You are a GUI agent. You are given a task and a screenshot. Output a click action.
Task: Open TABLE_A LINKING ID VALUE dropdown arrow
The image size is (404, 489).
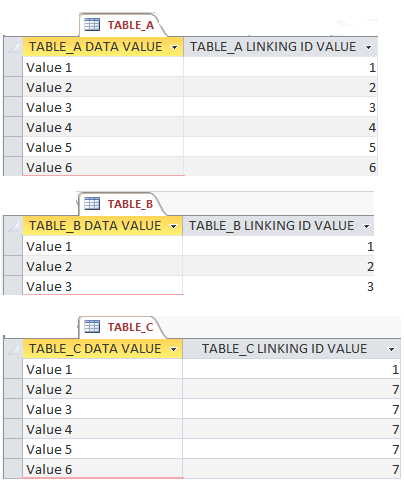click(368, 48)
